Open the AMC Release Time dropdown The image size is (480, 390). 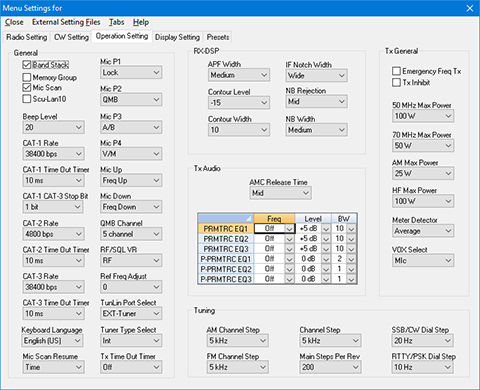point(280,193)
